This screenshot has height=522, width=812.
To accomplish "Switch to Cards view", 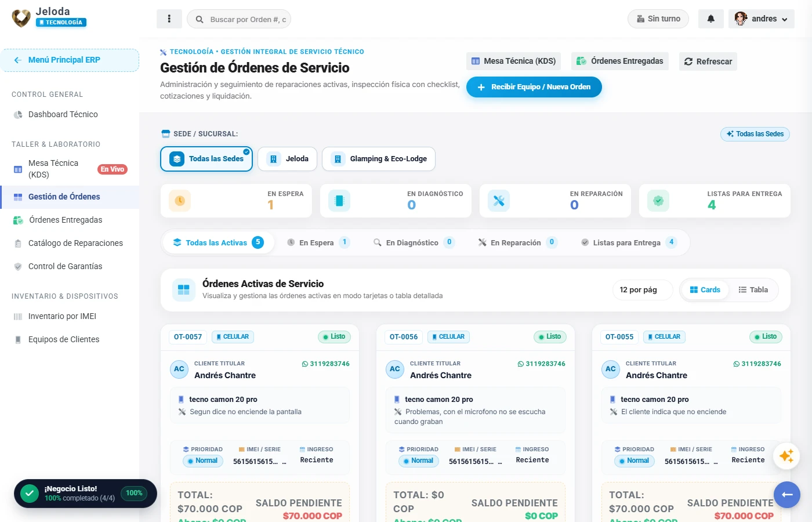I will (705, 290).
